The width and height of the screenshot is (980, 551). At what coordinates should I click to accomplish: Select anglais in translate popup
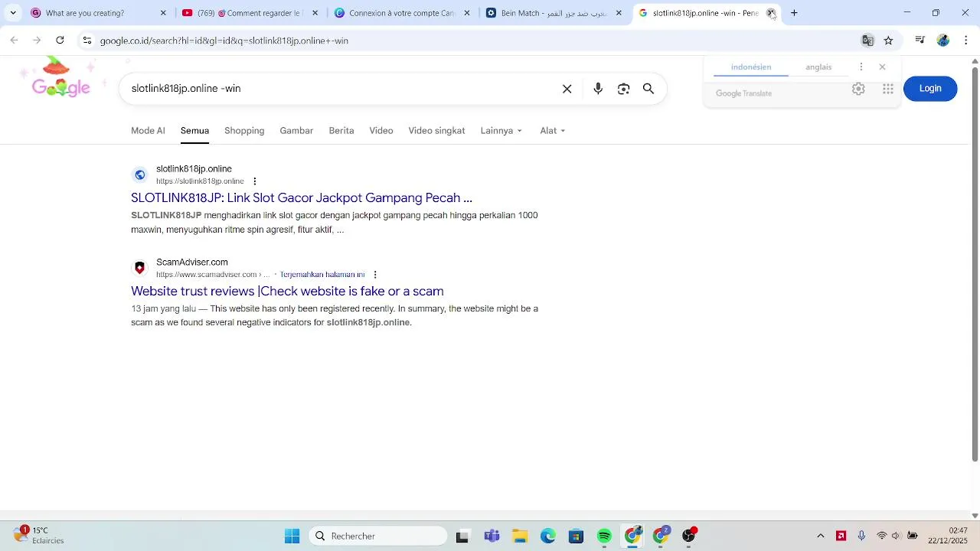tap(818, 67)
